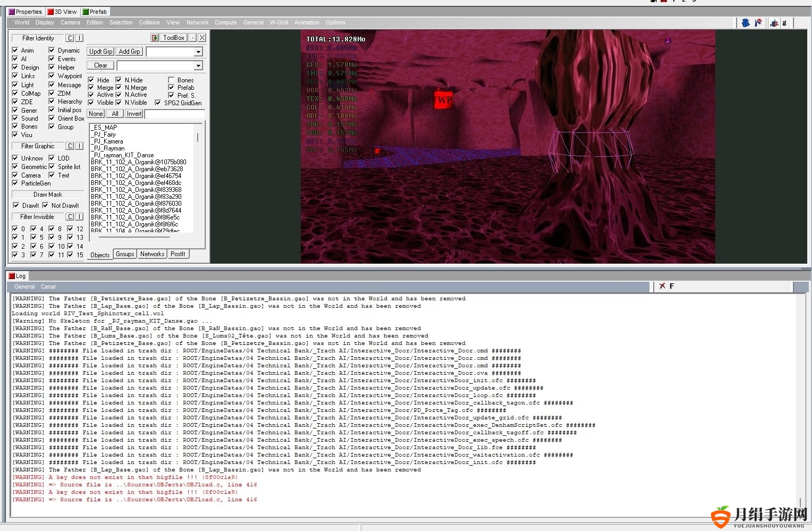Open the Canal menu in Log panel
This screenshot has height=531, width=812.
click(48, 286)
